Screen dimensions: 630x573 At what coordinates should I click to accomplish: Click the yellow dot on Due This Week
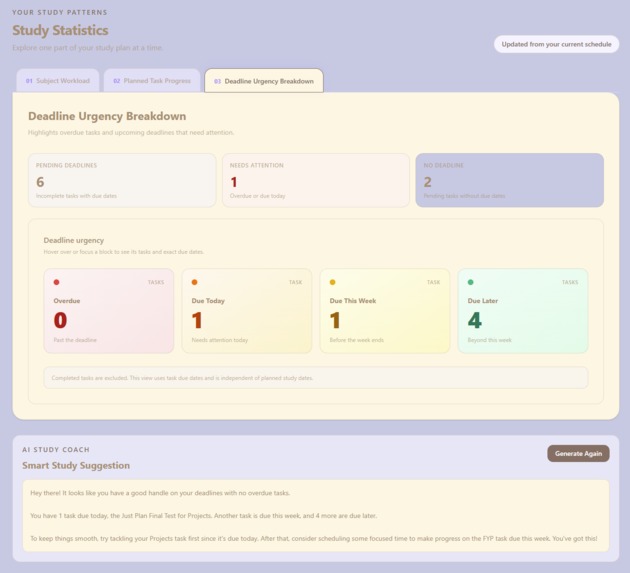[332, 282]
